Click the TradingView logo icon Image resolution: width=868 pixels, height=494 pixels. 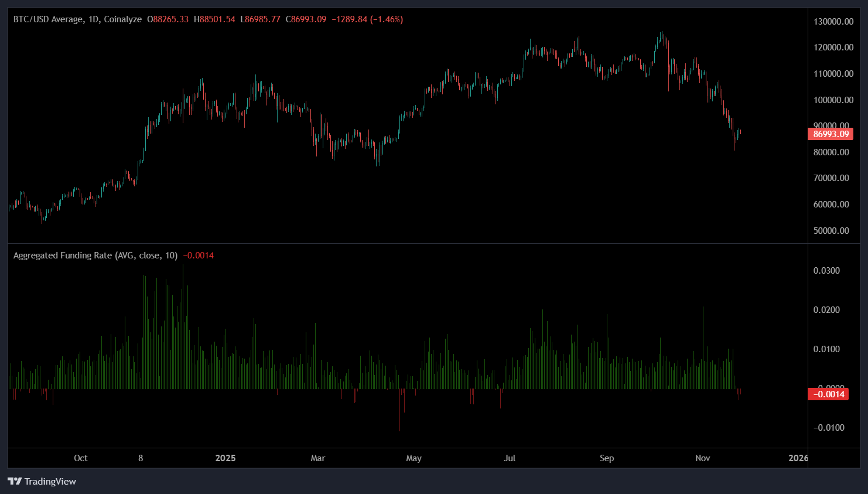coord(15,482)
